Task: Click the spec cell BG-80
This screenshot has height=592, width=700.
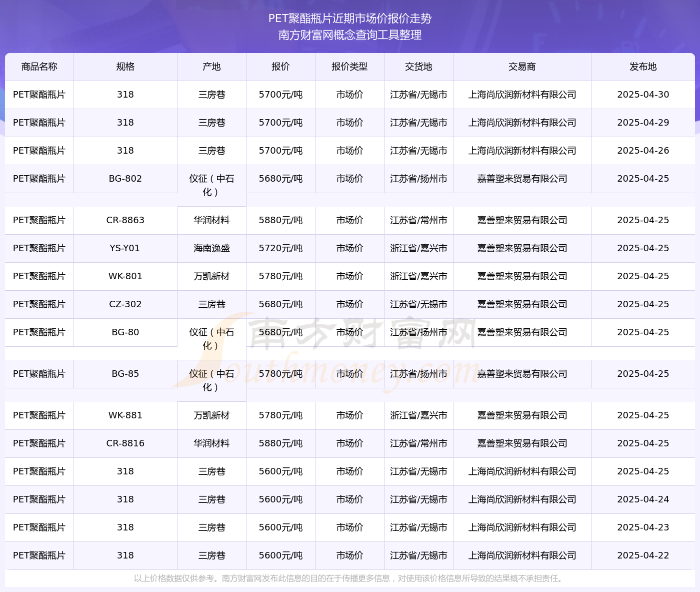Action: [x=125, y=332]
